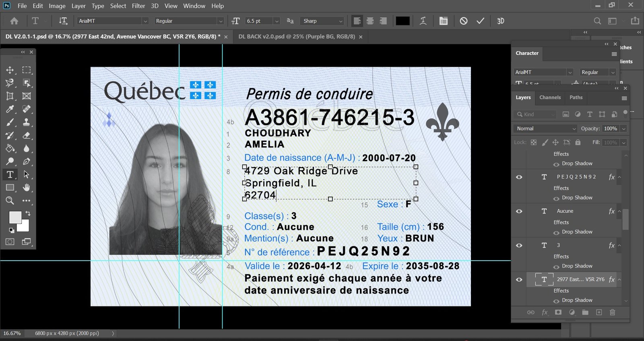Screen dimensions: 644x341
Task: Toggle the Character and Paragraph panels
Action: (444, 21)
